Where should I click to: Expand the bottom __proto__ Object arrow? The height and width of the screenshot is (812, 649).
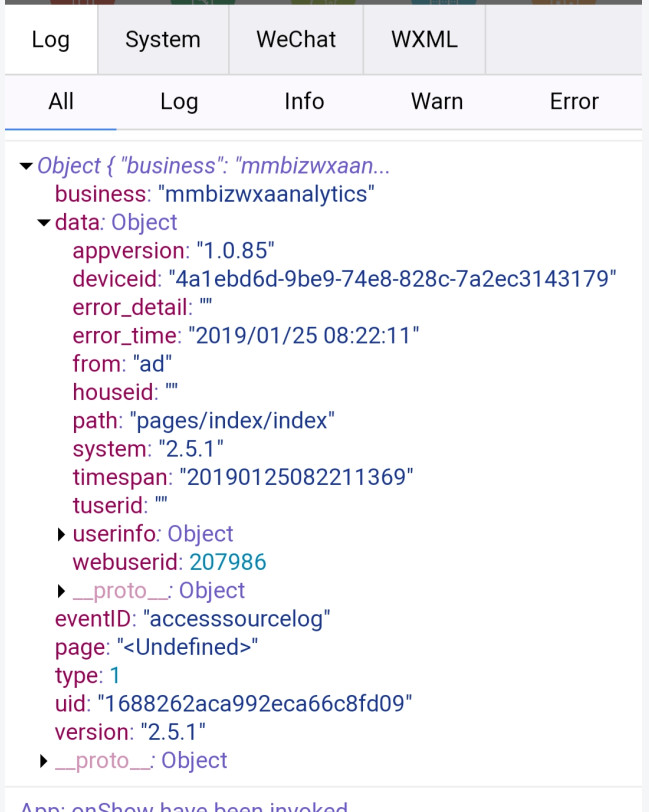pyautogui.click(x=44, y=761)
